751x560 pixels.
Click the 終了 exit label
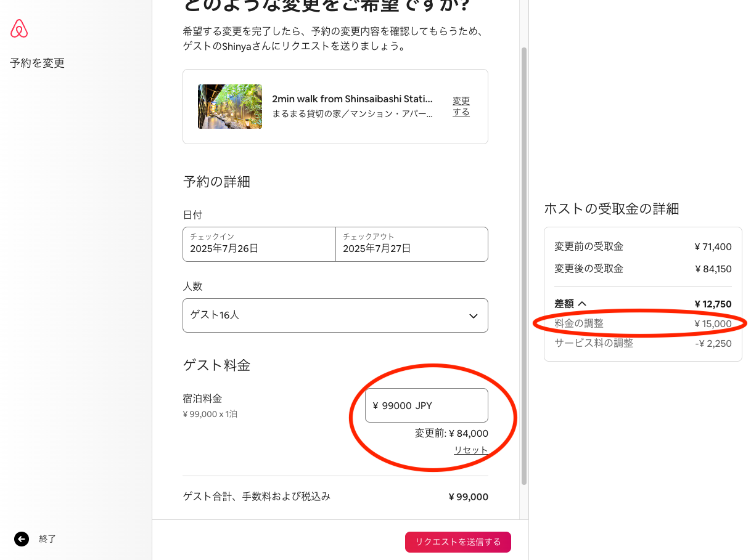(x=47, y=539)
